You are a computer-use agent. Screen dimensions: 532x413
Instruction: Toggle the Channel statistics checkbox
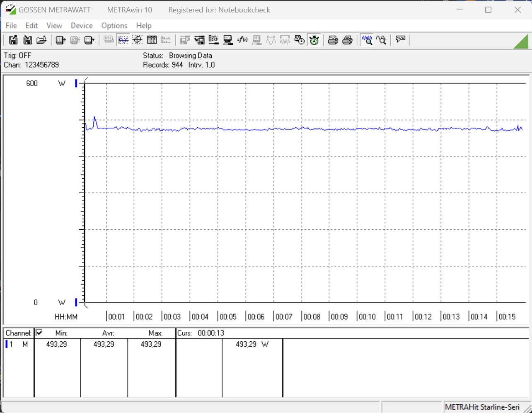pos(39,333)
